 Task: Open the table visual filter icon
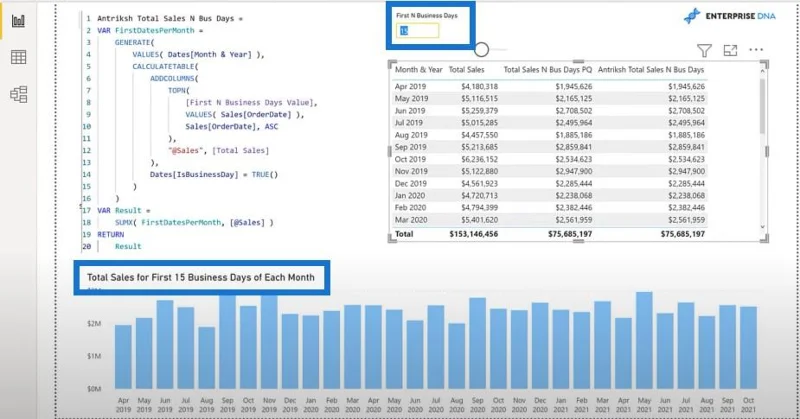(704, 50)
